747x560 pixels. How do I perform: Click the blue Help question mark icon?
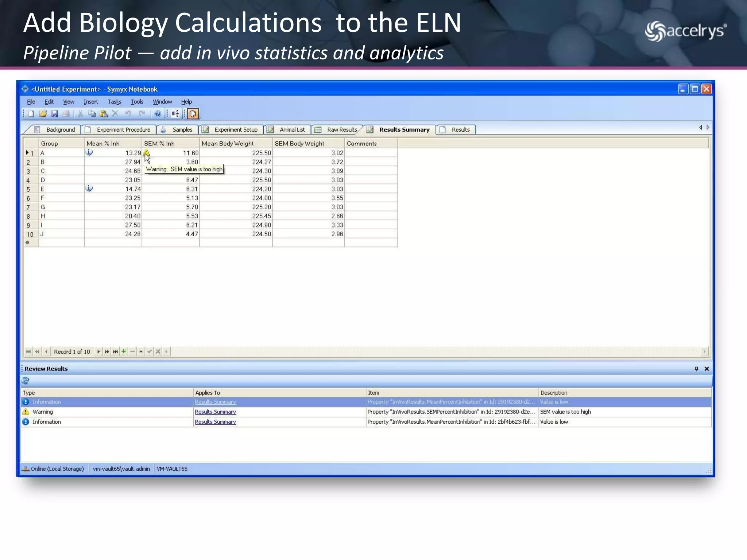158,114
